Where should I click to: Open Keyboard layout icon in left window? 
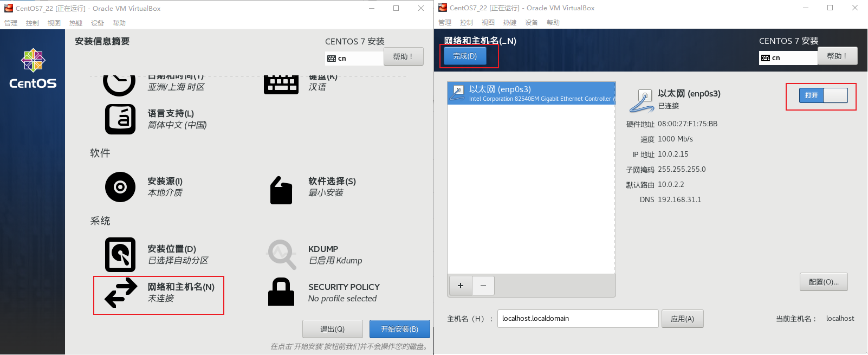click(x=281, y=85)
